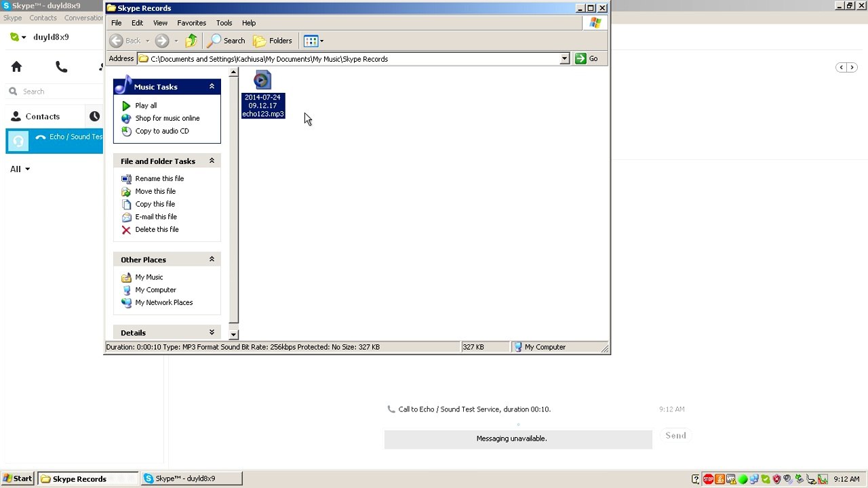
Task: Collapse the File and Folder Tasks panel
Action: [212, 161]
